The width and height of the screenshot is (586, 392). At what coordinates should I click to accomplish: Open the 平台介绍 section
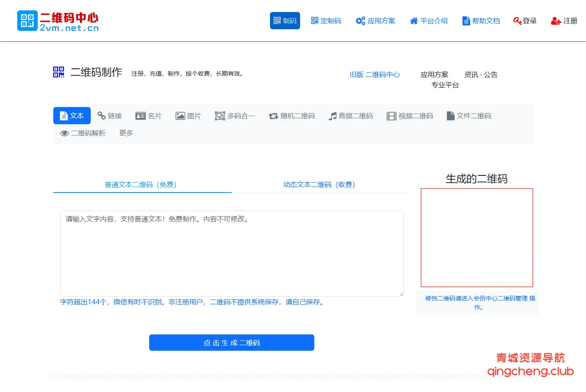(428, 21)
